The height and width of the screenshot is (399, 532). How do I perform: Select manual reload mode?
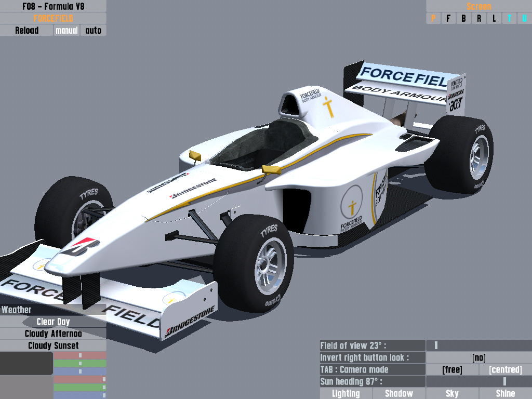pyautogui.click(x=66, y=30)
